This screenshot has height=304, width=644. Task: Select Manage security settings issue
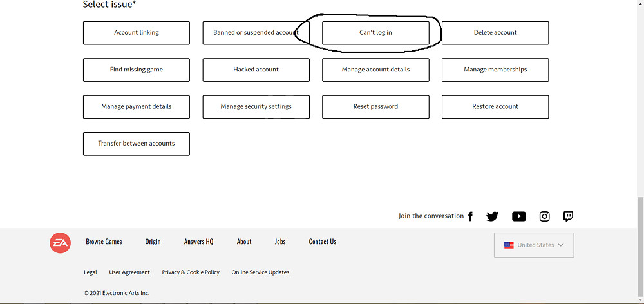pos(256,107)
